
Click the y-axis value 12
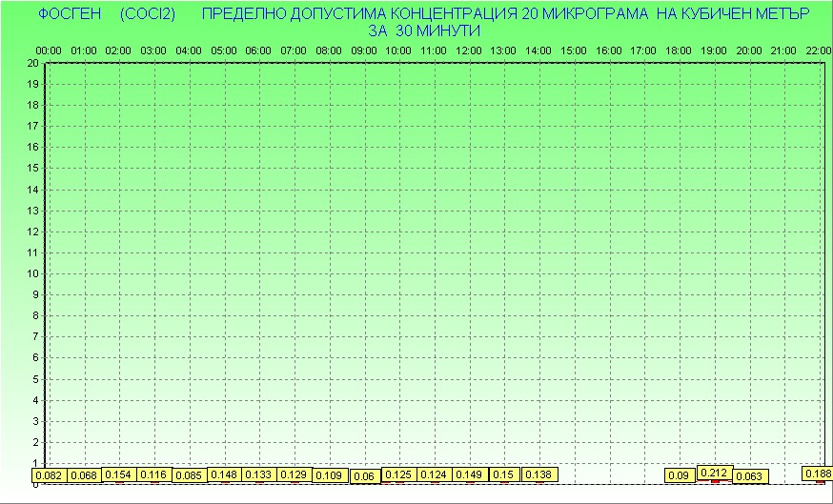(x=33, y=232)
